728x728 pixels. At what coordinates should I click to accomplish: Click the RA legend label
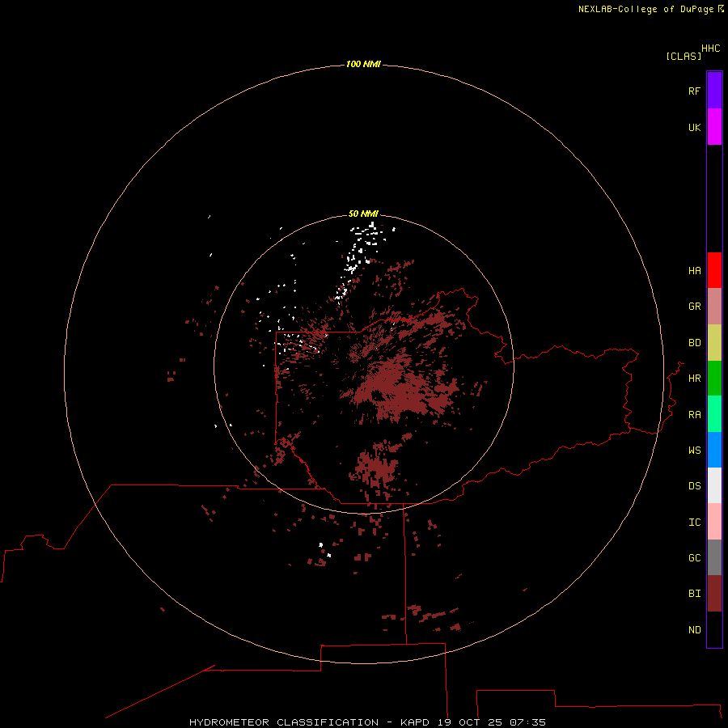click(694, 415)
